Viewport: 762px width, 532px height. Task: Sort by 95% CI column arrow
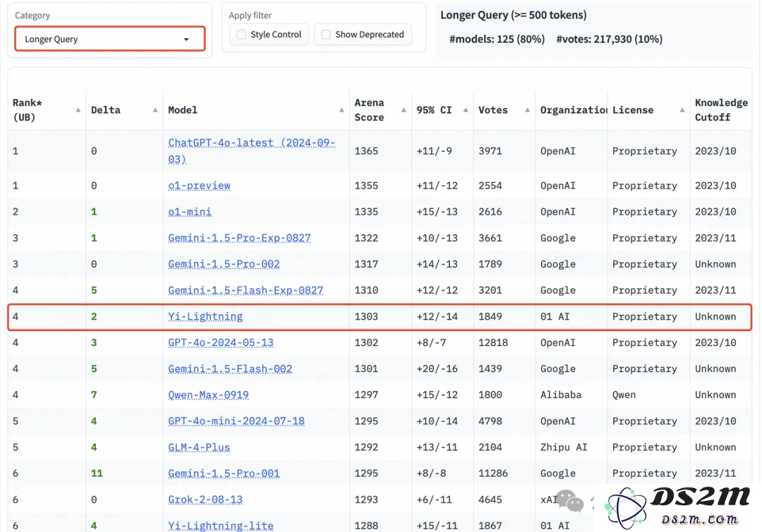coord(466,110)
